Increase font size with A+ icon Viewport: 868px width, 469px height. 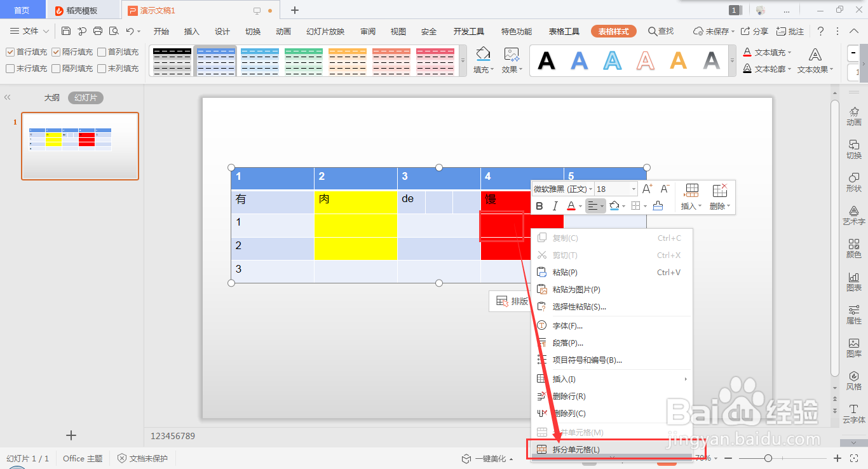click(648, 189)
